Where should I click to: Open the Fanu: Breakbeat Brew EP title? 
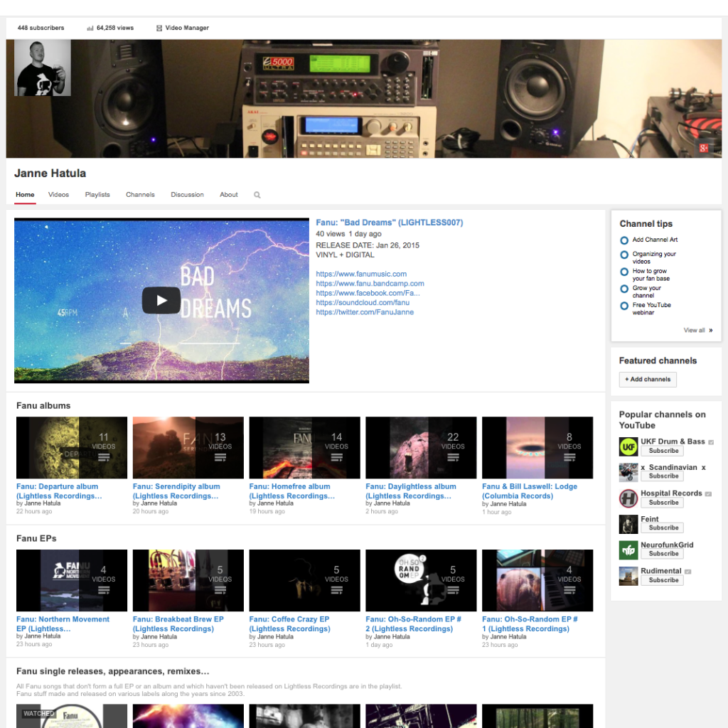coord(178,624)
